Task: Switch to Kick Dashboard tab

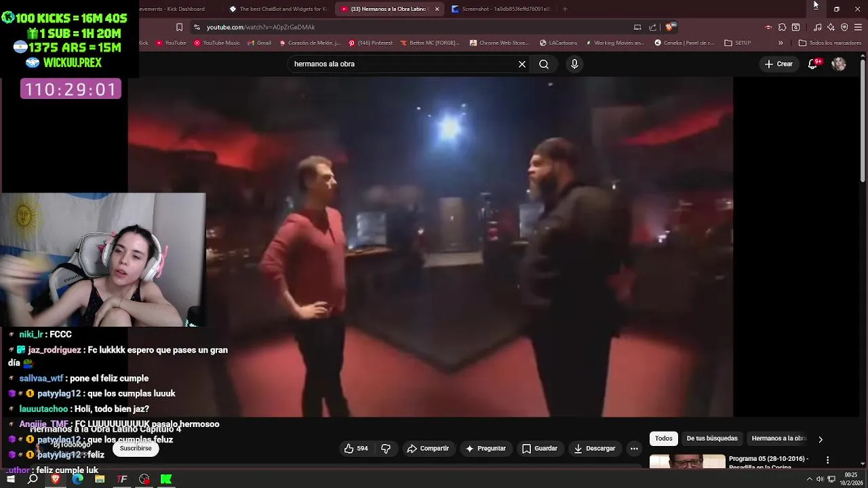Action: (172, 9)
